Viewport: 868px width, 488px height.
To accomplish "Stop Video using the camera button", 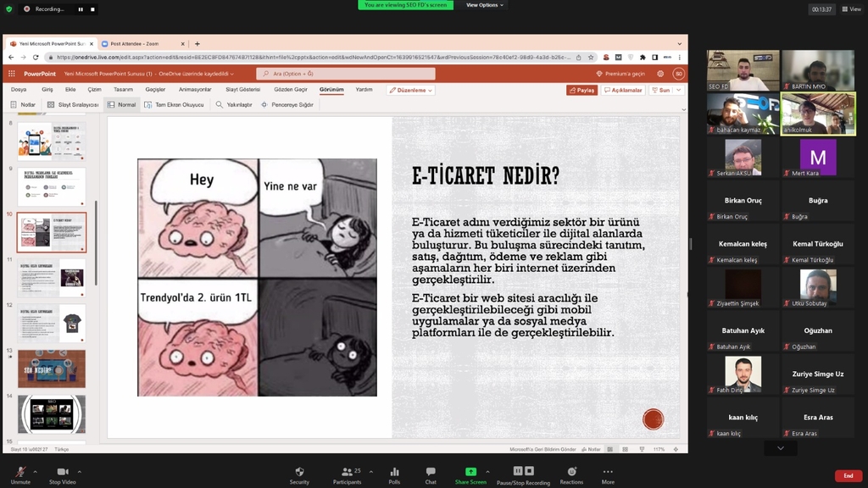I will 63,474.
